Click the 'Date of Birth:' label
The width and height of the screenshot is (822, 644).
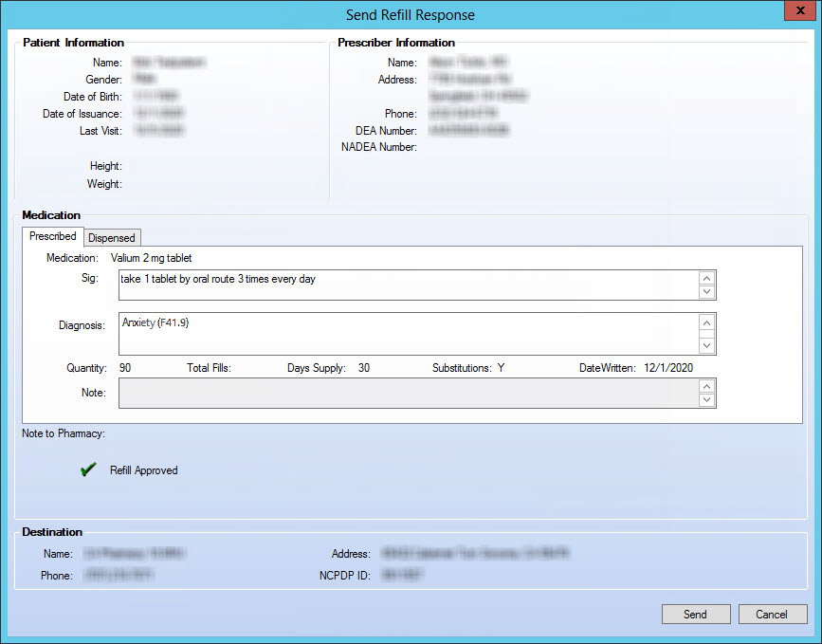(x=93, y=97)
